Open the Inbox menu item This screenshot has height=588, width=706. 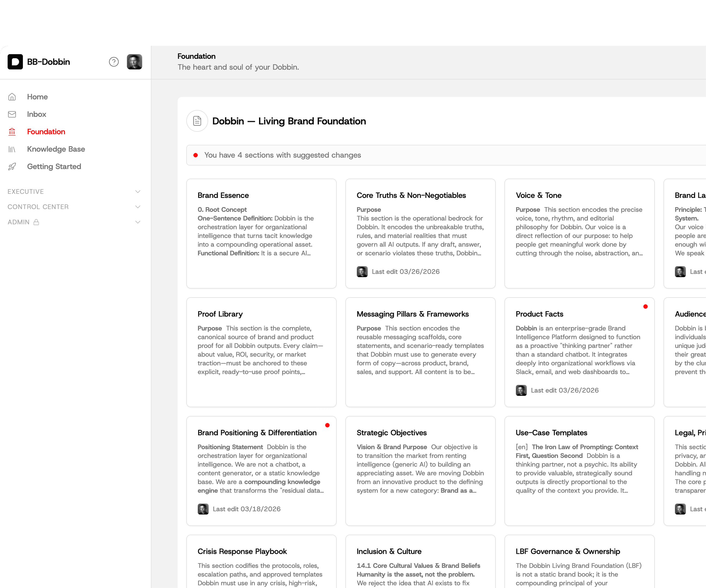[x=37, y=114]
